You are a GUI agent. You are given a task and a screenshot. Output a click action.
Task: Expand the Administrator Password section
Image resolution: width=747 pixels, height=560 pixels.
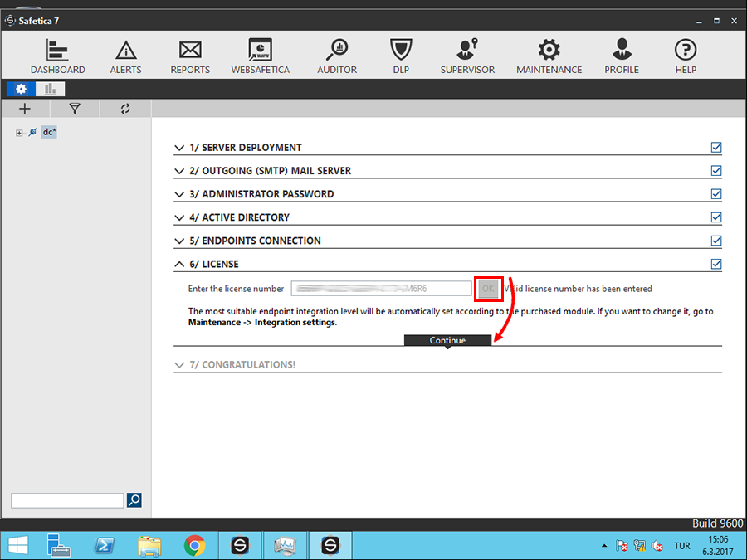(179, 194)
